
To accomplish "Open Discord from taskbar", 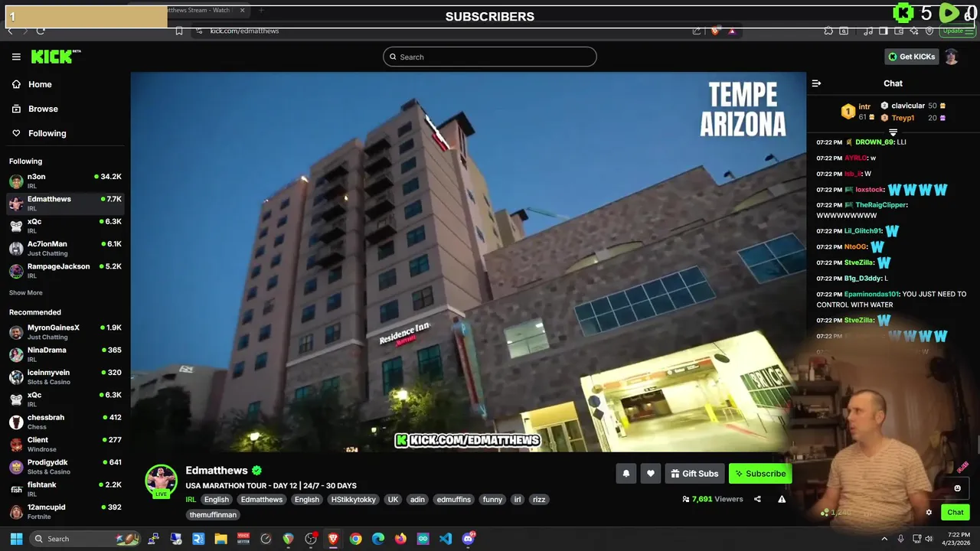I will coord(469,539).
